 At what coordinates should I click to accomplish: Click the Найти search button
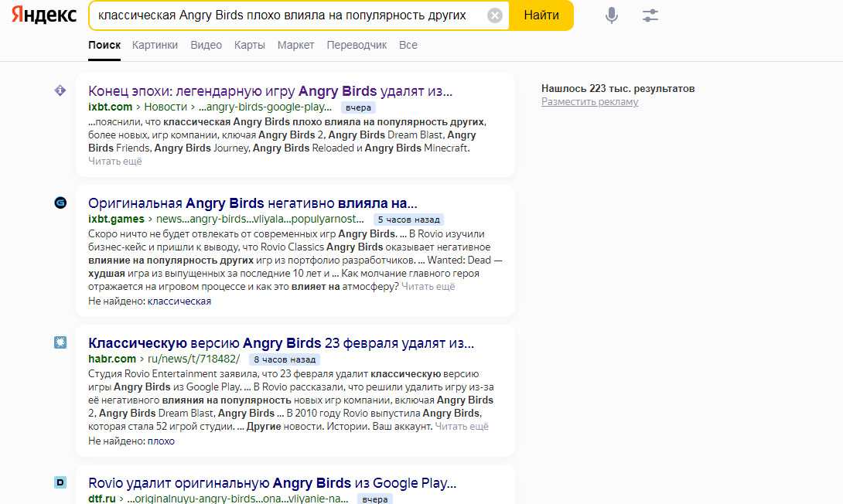(x=541, y=15)
